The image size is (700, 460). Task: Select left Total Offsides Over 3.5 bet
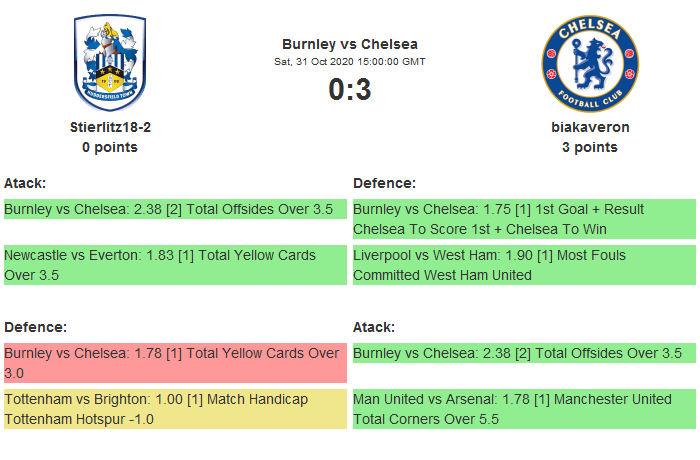[175, 209]
